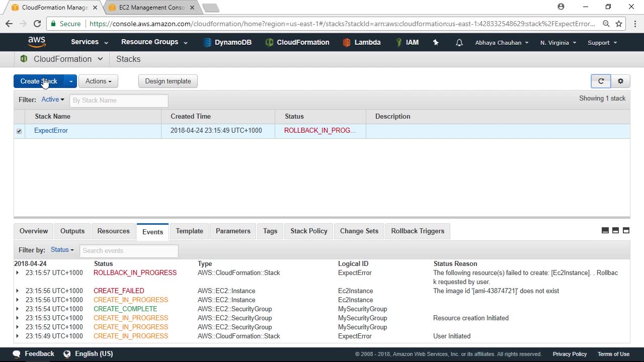Viewport: 644px width, 362px height.
Task: Click the By Stack Name filter field
Action: pos(119,100)
